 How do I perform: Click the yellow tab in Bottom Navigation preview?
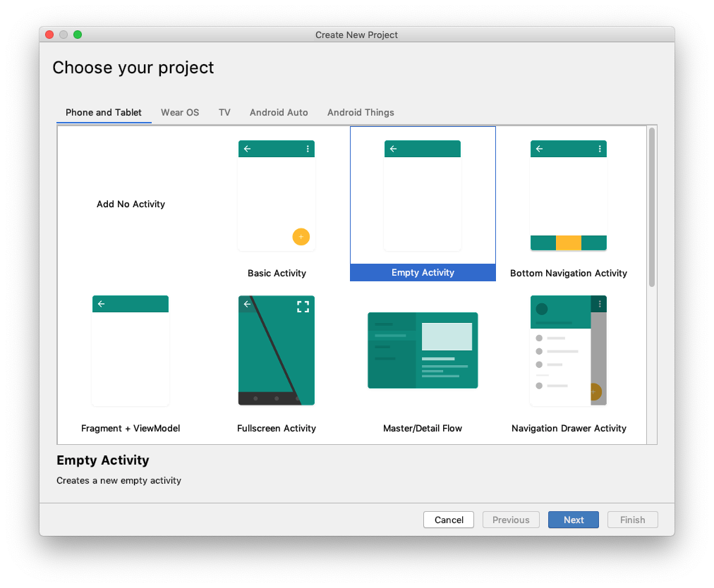click(568, 243)
